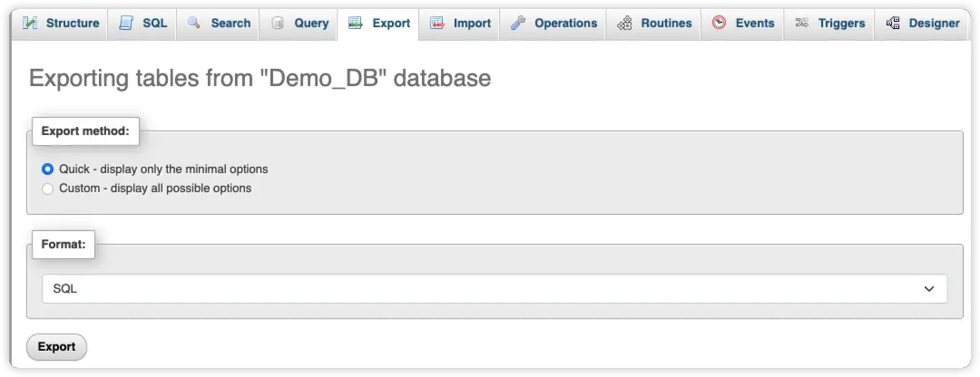Choose the 'Custom - display all possible options' label
The image size is (980, 377).
click(155, 188)
